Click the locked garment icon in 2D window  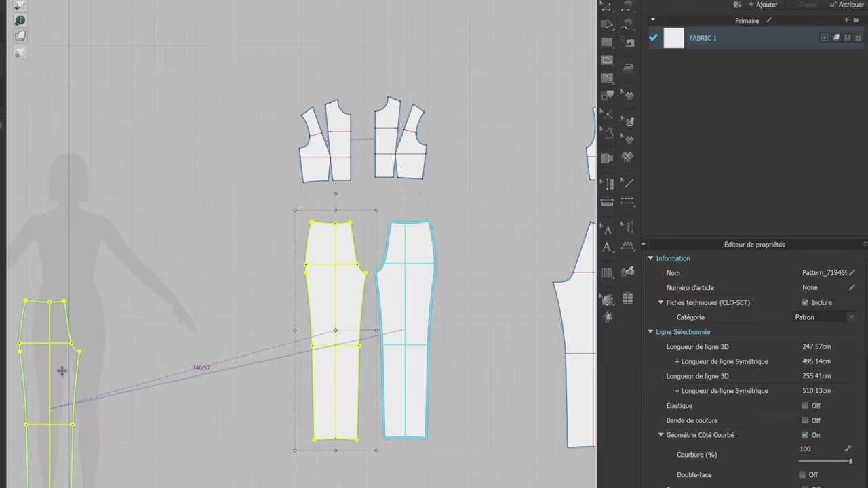point(20,52)
